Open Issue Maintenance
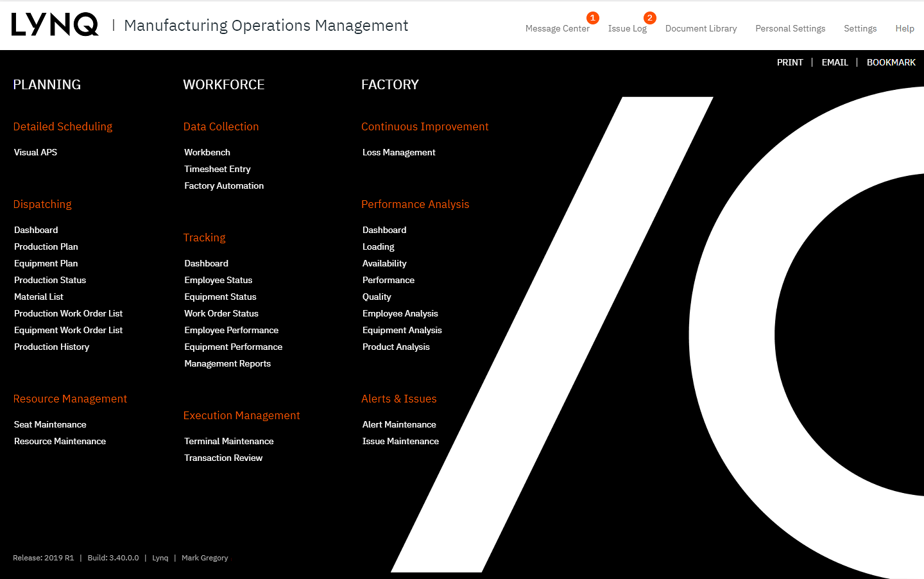The image size is (924, 579). coord(400,441)
